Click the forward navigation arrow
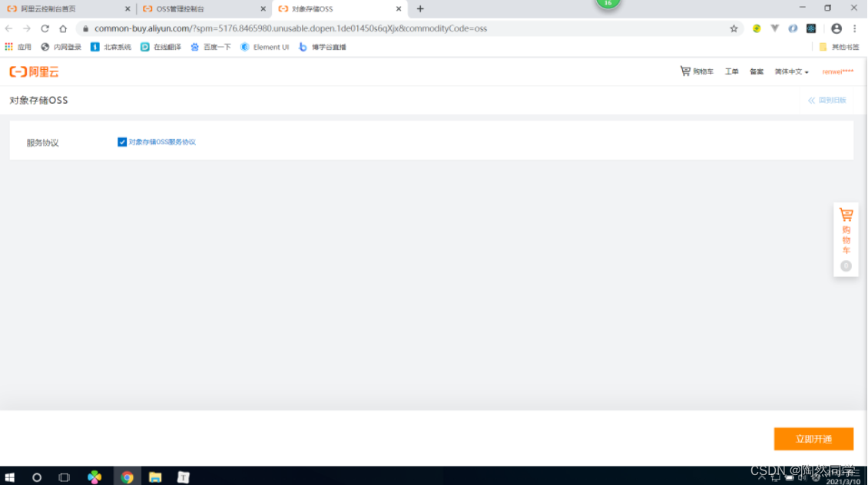The width and height of the screenshot is (868, 485). (27, 28)
